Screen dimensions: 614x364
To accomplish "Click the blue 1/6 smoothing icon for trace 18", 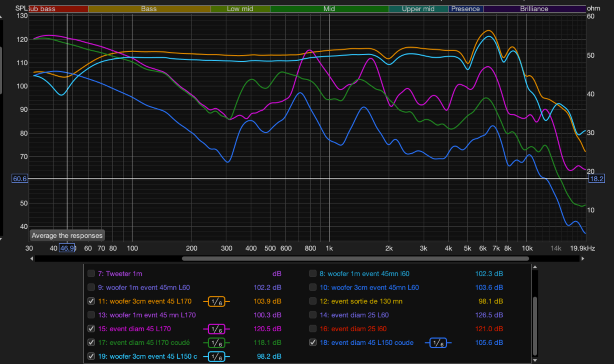I will pos(438,343).
